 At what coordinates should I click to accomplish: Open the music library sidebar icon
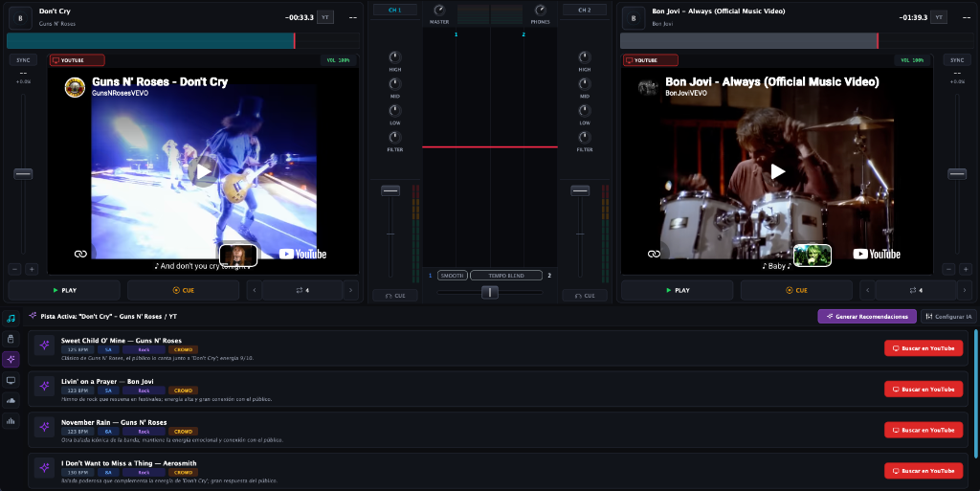point(11,319)
